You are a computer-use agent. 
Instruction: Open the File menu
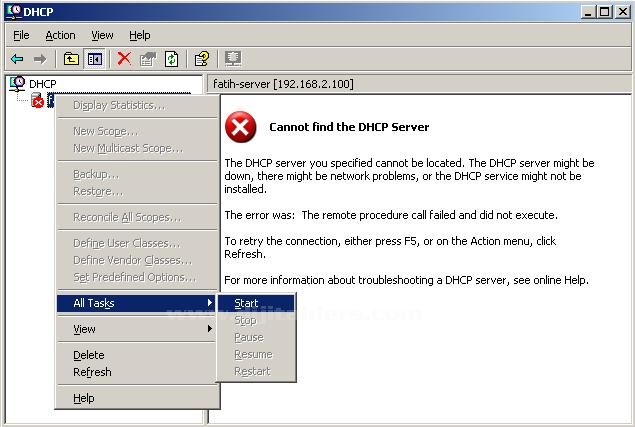(x=21, y=35)
